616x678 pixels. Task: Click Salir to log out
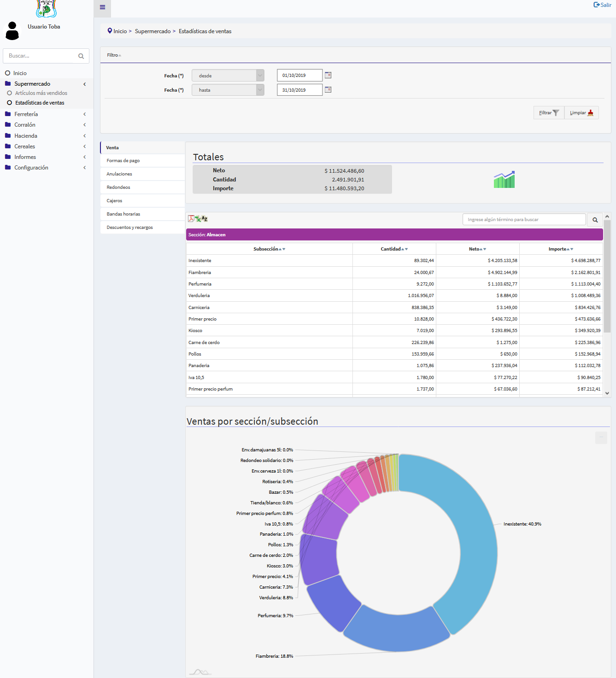(602, 5)
